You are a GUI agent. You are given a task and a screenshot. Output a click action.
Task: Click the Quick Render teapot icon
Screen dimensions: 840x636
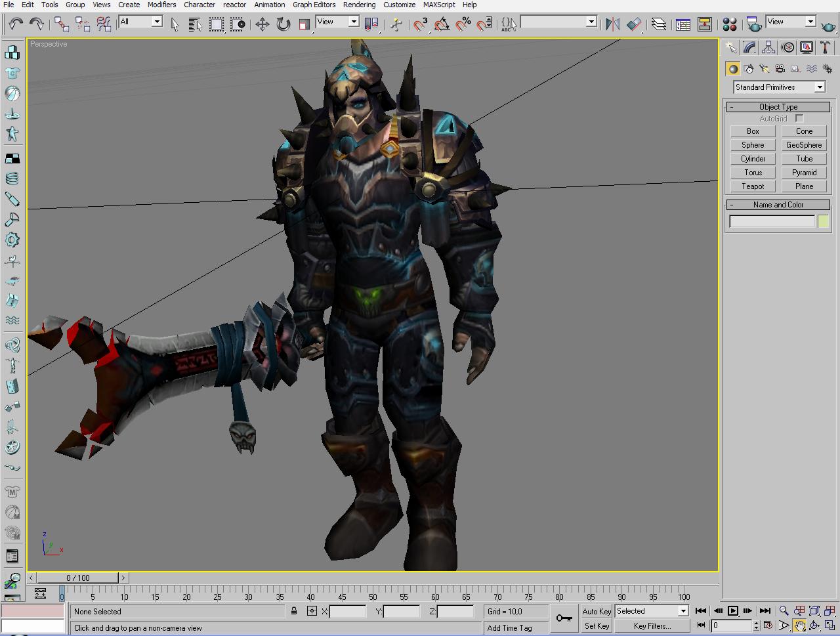(829, 26)
